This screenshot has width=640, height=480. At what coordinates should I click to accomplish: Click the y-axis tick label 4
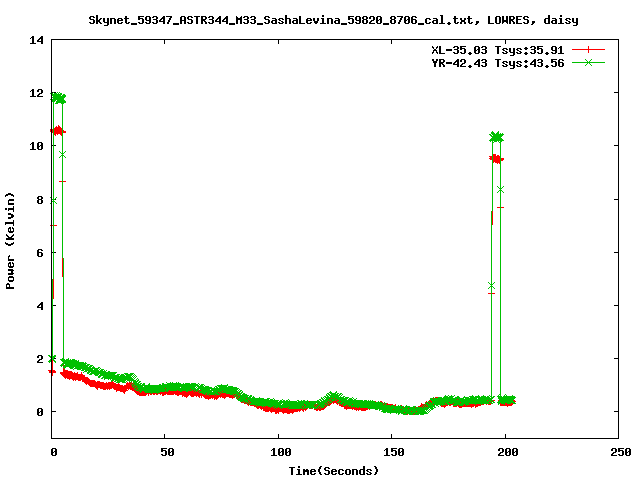40,306
